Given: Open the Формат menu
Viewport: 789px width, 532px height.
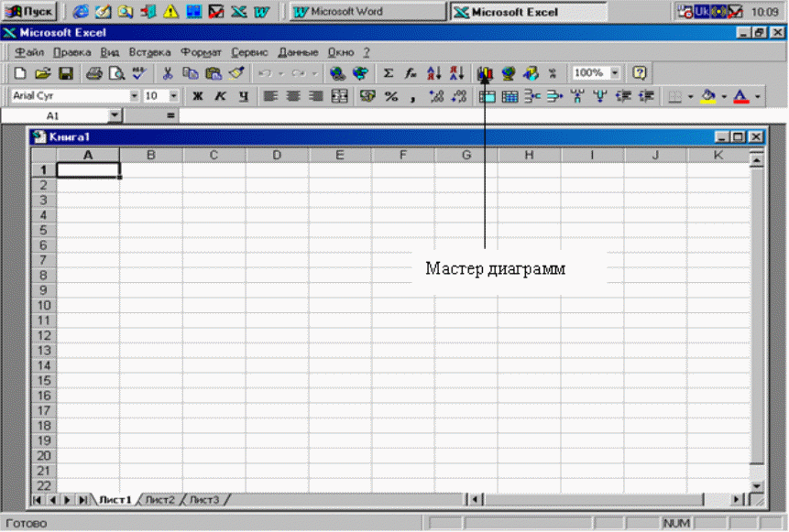Looking at the screenshot, I should point(201,52).
